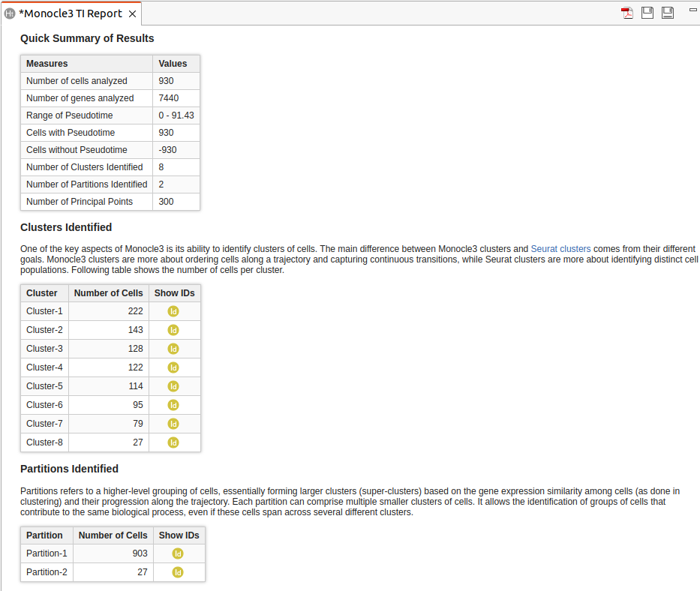Click the Number of Cells header in clusters table

click(108, 293)
